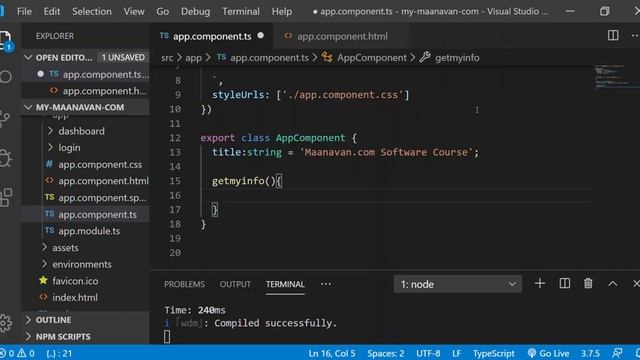
Task: Click TS icon of app.module.ts
Action: point(49,231)
